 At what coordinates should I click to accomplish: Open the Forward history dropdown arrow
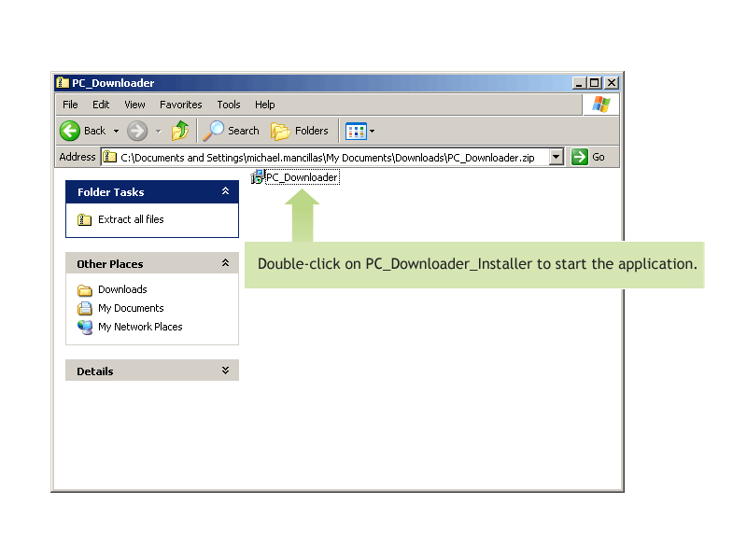coord(158,131)
